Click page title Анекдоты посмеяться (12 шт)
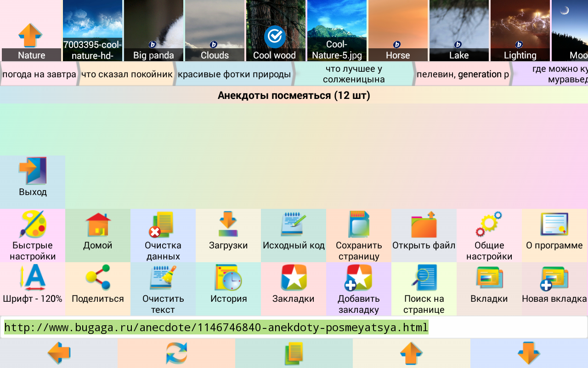This screenshot has height=368, width=588. coord(294,95)
